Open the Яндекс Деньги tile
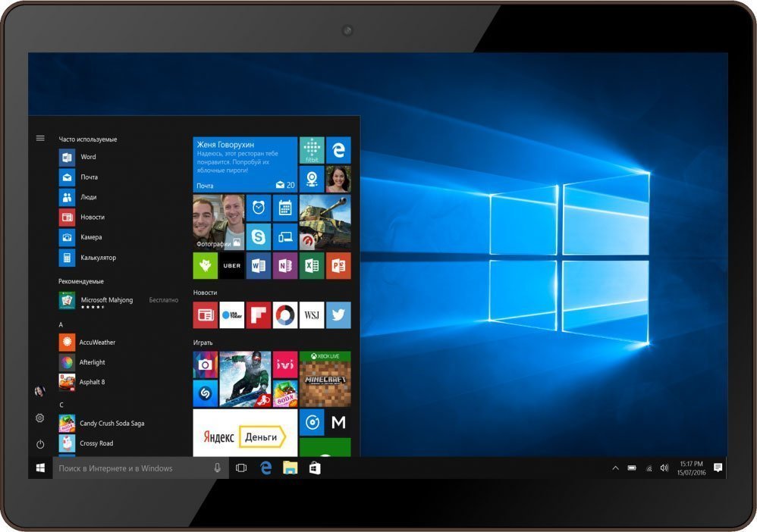The height and width of the screenshot is (532, 757). pyautogui.click(x=245, y=433)
